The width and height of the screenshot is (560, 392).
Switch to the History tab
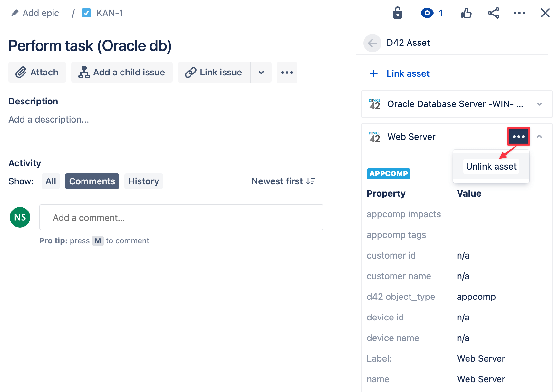pyautogui.click(x=143, y=181)
